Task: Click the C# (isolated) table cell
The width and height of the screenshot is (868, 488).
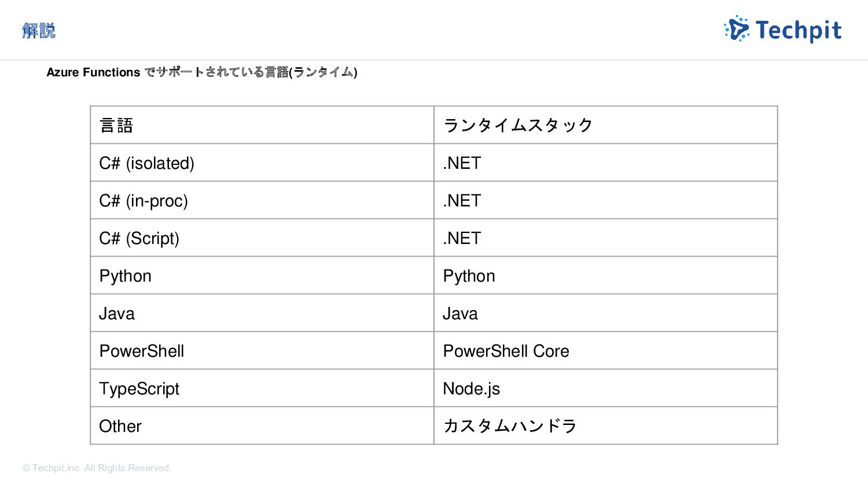Action: click(262, 162)
